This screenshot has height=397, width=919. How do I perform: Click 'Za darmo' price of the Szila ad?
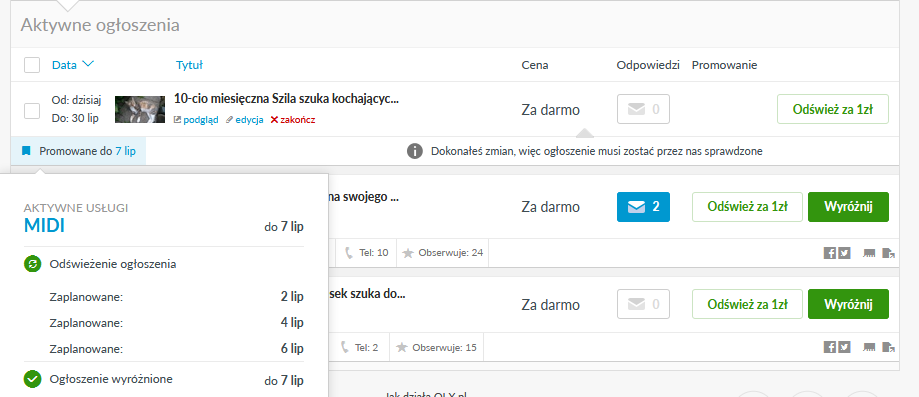coord(550,110)
